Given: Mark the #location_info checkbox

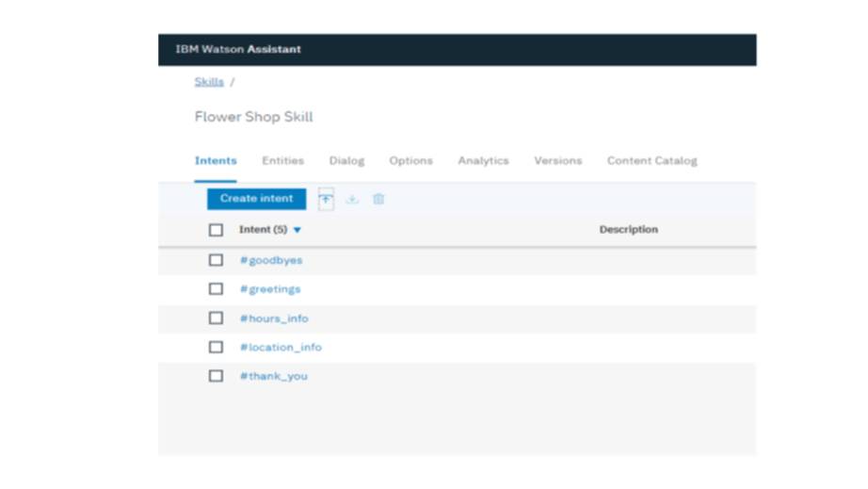Looking at the screenshot, I should [x=216, y=347].
